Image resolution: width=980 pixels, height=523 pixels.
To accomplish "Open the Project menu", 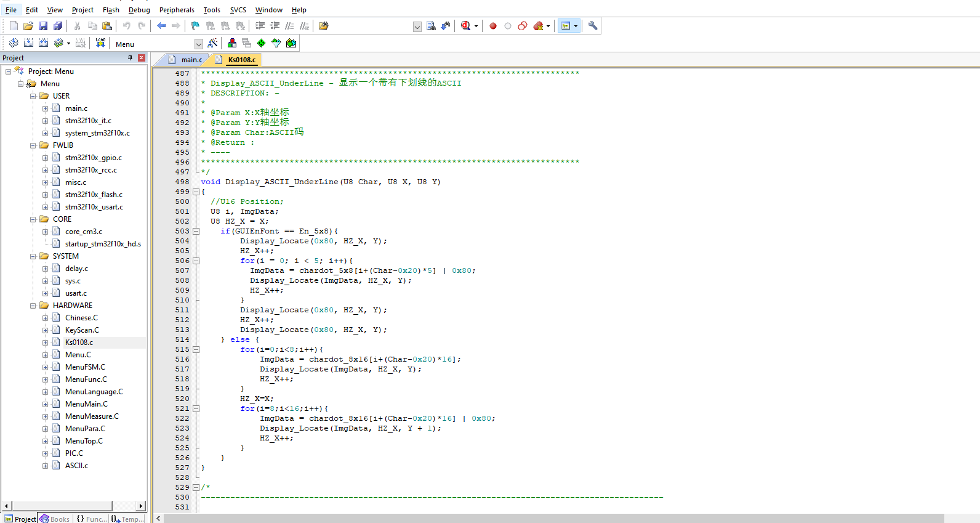I will [x=82, y=10].
